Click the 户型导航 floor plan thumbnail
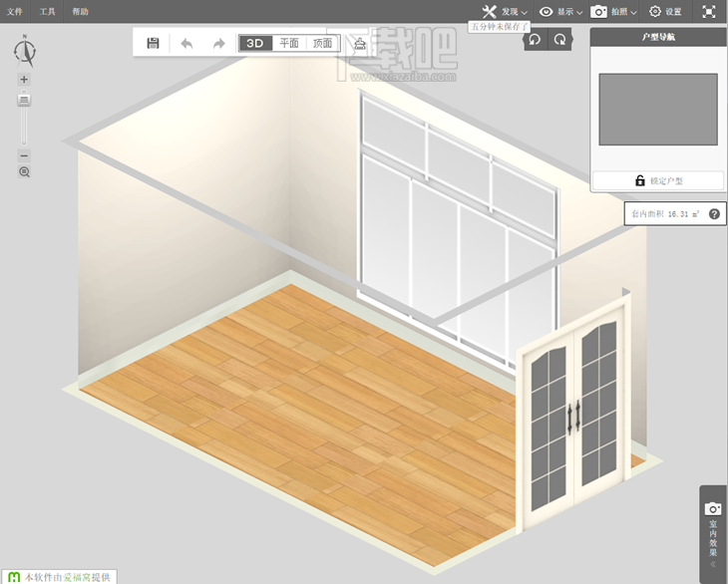The image size is (728, 584). point(658,110)
